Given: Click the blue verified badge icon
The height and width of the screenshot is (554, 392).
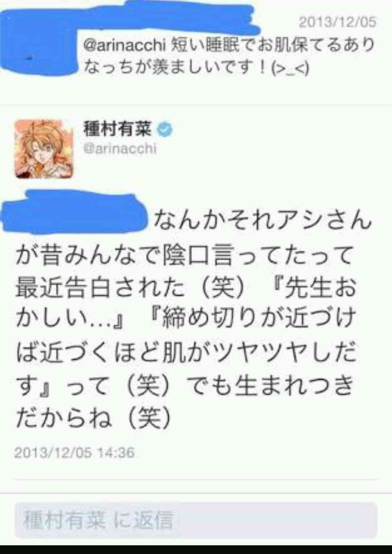Looking at the screenshot, I should tap(164, 130).
